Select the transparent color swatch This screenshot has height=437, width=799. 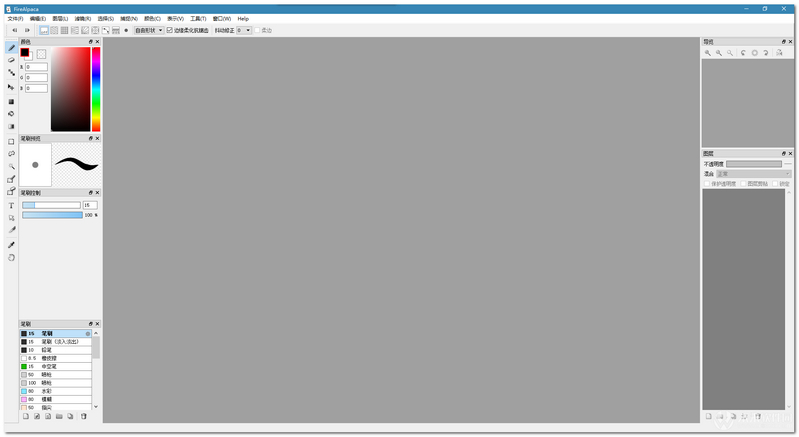[x=41, y=54]
